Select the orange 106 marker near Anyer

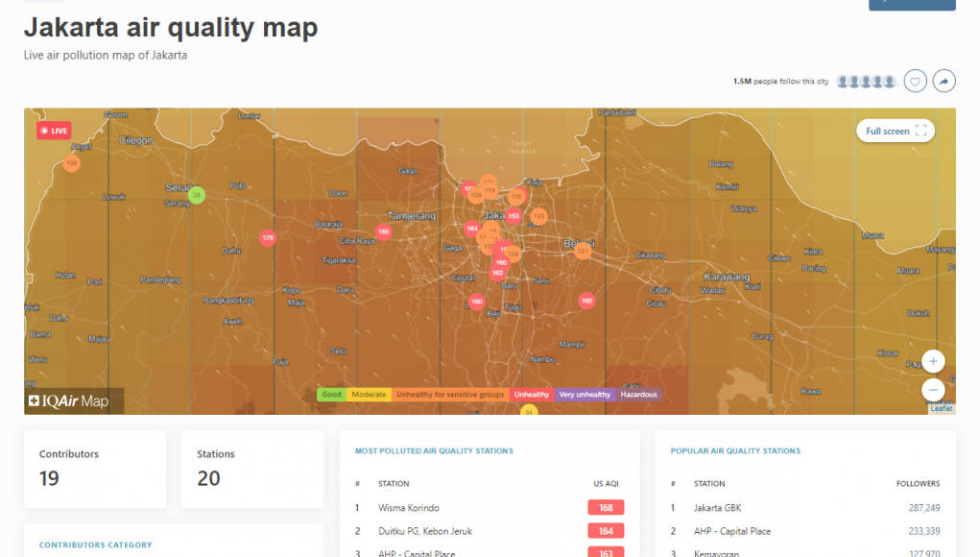pos(72,163)
